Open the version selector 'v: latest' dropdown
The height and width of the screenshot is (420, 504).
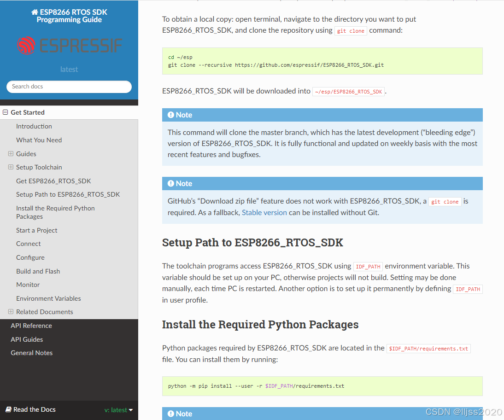pos(118,410)
